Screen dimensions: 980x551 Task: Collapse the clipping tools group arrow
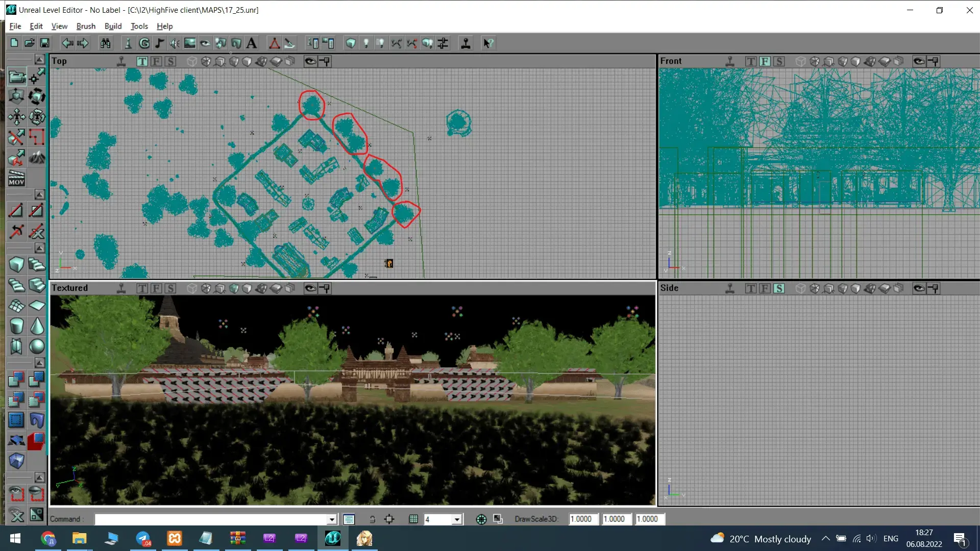[39, 194]
